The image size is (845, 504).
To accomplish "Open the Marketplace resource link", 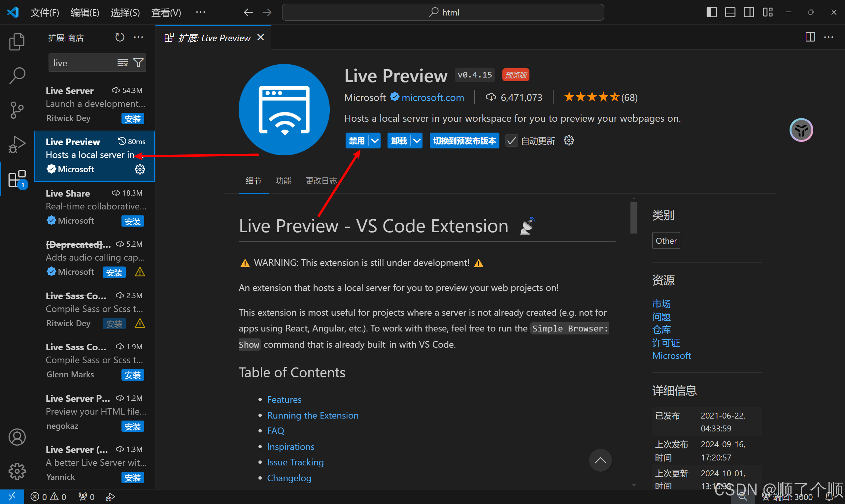I will pos(661,304).
